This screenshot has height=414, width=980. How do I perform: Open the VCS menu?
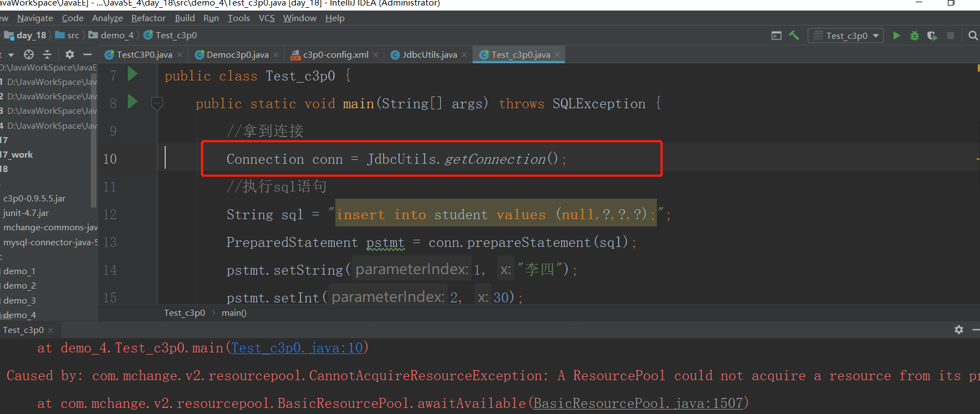point(267,18)
